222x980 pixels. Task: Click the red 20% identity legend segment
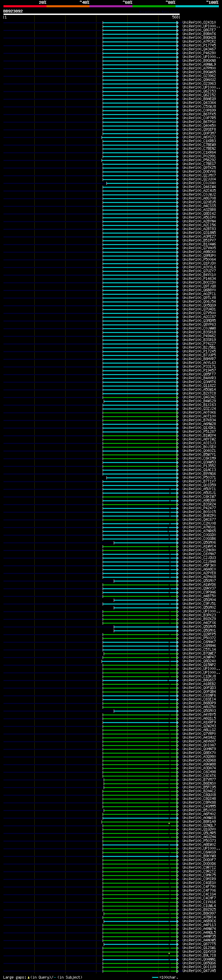[25, 6]
